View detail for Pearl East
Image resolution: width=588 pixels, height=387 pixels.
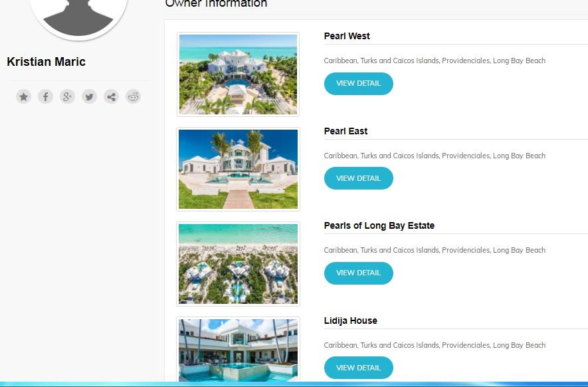359,178
